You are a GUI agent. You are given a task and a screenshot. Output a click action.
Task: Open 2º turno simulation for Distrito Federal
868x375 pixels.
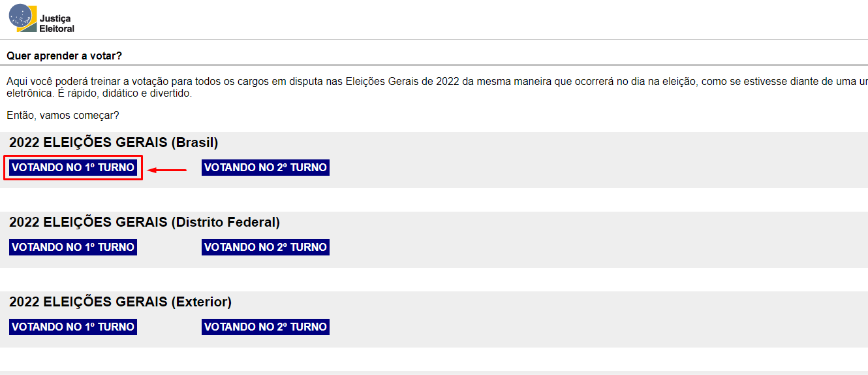click(265, 248)
